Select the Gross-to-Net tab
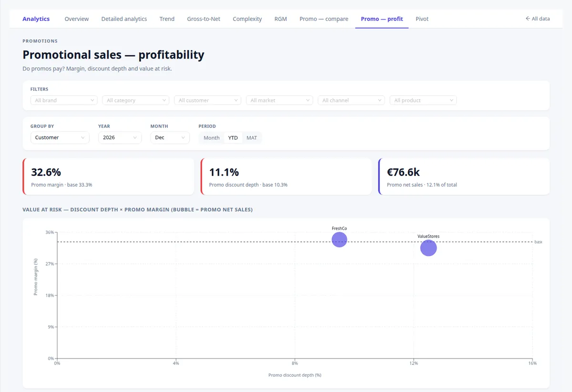Image resolution: width=572 pixels, height=392 pixels. point(204,19)
